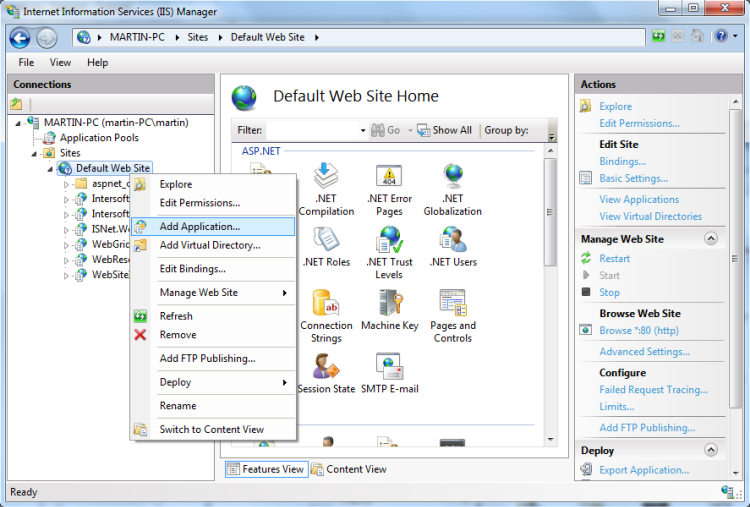Choose Add Application from context menu
The width and height of the screenshot is (750, 507).
[199, 227]
